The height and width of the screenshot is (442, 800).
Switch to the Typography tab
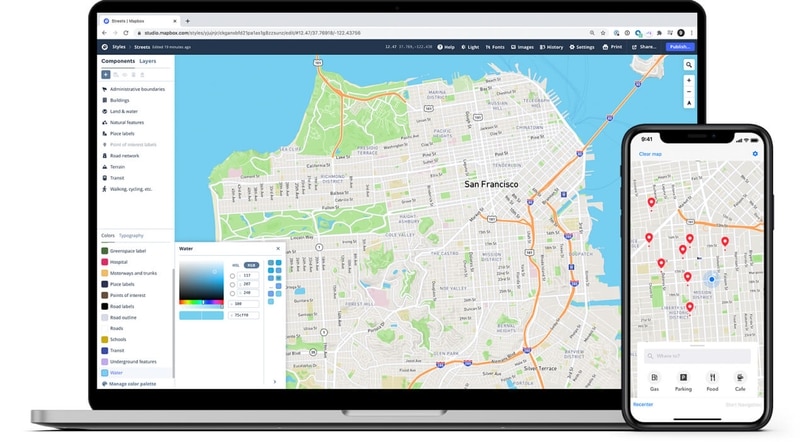coord(131,235)
